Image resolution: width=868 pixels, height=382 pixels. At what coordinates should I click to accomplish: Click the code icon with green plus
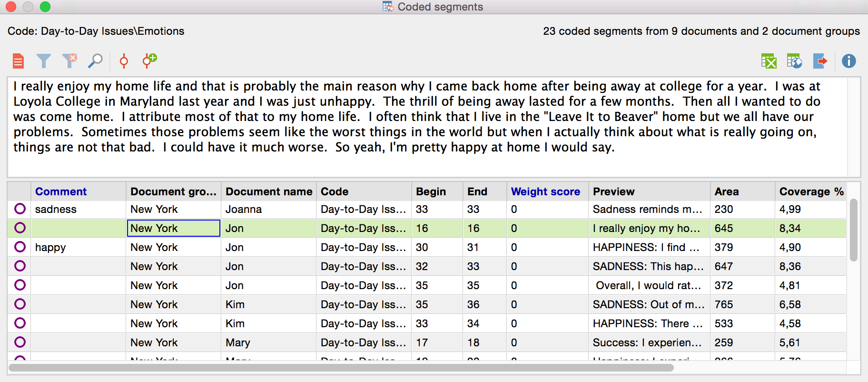(x=149, y=60)
